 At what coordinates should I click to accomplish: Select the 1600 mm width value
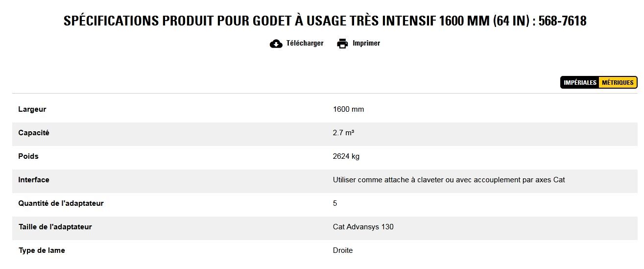(x=348, y=109)
